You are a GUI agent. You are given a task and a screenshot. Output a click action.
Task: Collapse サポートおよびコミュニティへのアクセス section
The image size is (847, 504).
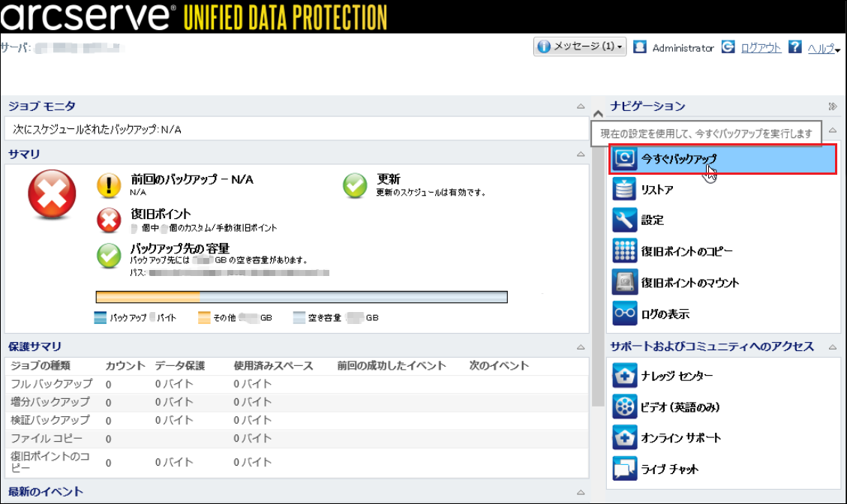tap(833, 346)
